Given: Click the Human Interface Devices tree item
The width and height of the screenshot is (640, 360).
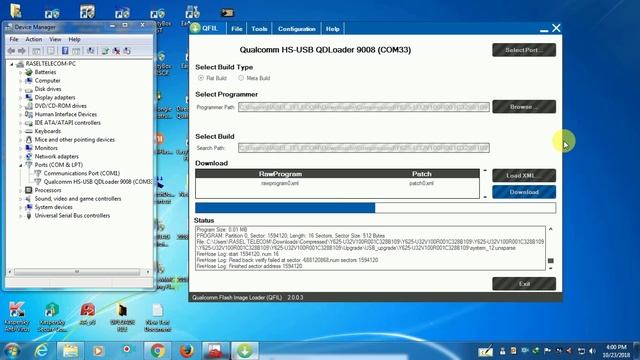Looking at the screenshot, I should click(66, 114).
